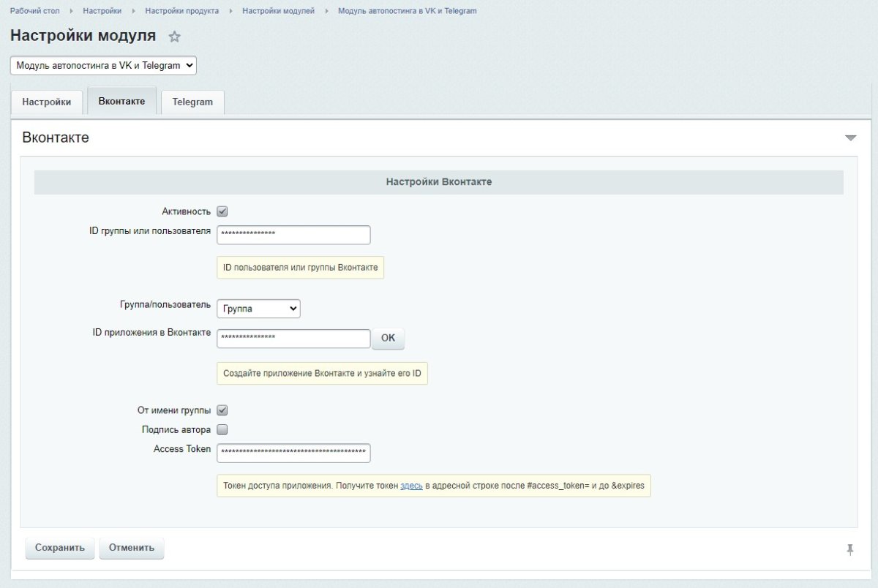The width and height of the screenshot is (878, 588).
Task: Go to Рабочий стол breadcrumb
Action: pyautogui.click(x=34, y=11)
